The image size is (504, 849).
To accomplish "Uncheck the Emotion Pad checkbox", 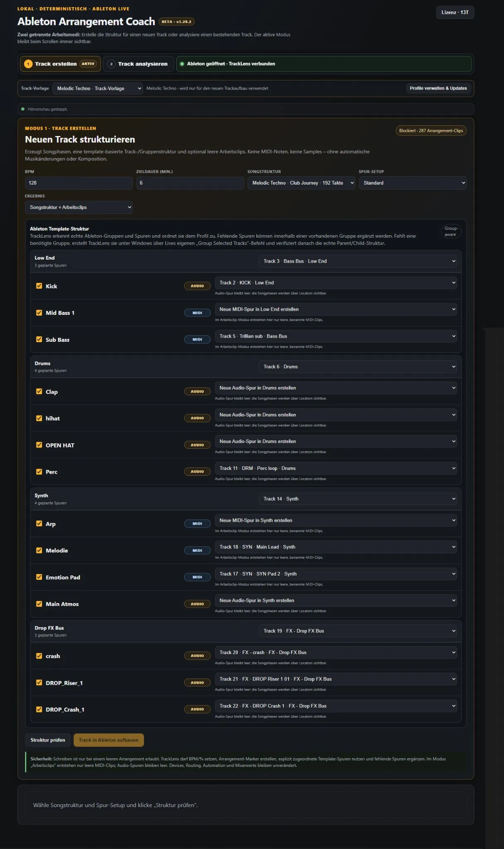I will [x=39, y=577].
